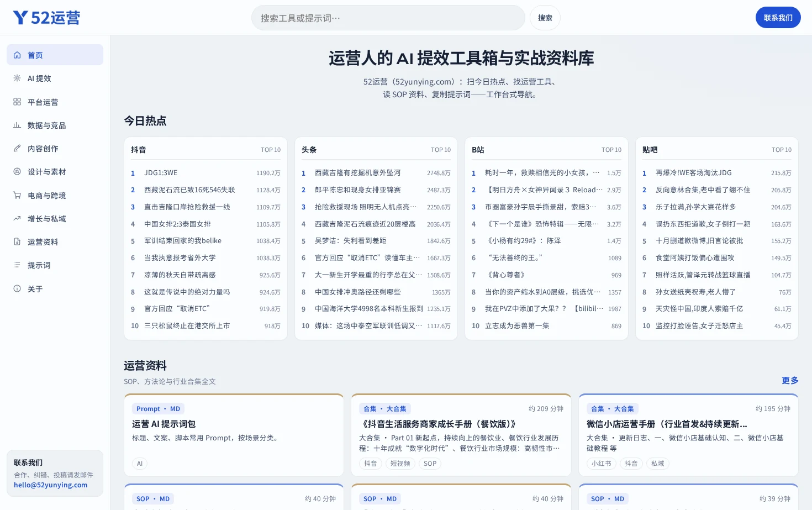Open 中国女排2:3泰国女排 in 抖音 list
Image resolution: width=812 pixels, height=510 pixels.
coord(205,224)
